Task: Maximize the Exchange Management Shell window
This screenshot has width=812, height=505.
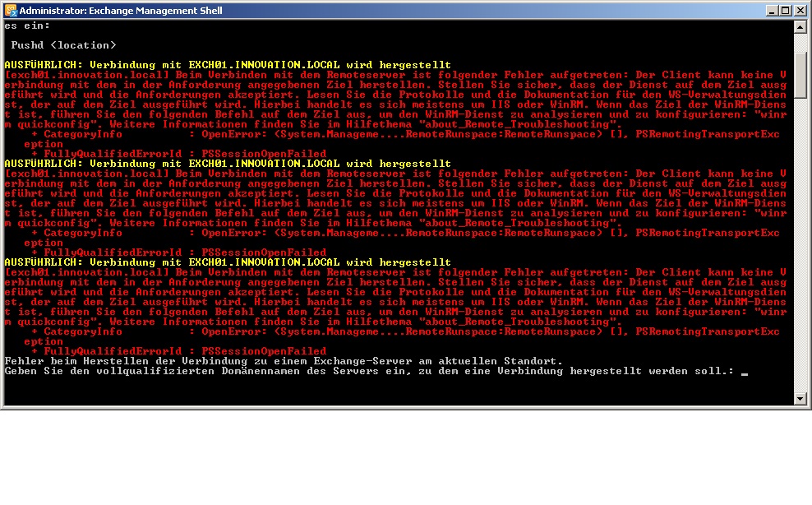Action: point(785,11)
